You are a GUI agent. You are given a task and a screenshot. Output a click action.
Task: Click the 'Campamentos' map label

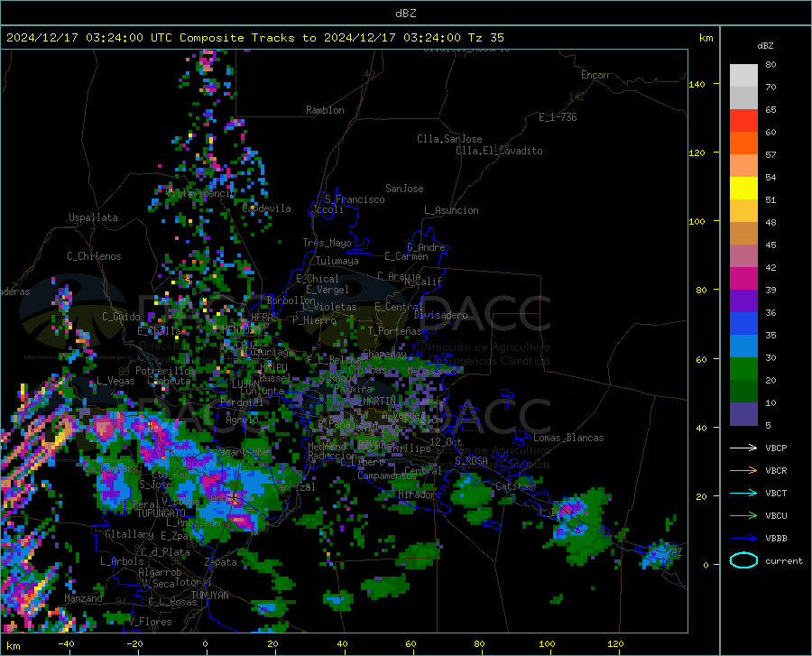click(x=387, y=476)
